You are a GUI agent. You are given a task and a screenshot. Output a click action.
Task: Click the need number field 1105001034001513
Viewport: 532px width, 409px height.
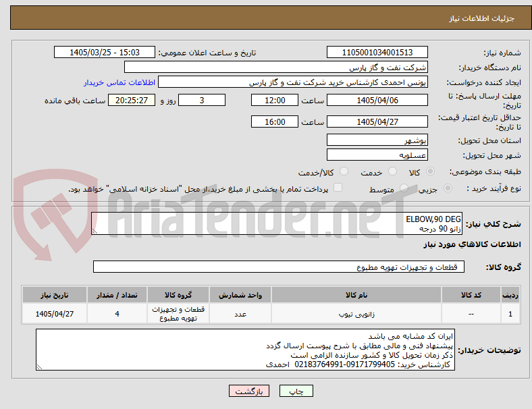[377, 52]
